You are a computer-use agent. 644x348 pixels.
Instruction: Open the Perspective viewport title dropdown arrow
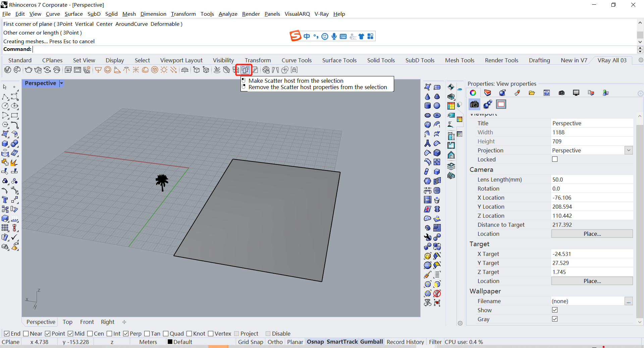click(x=61, y=83)
